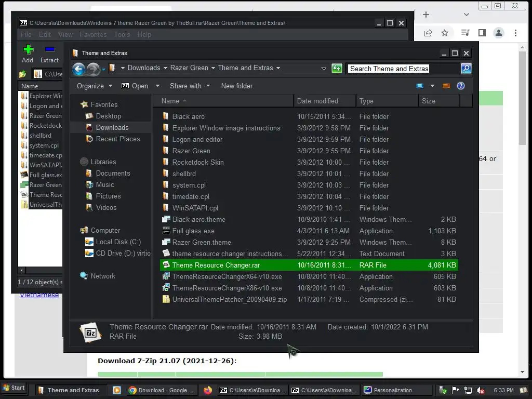Expand the Open button dropdown arrow
This screenshot has width=532, height=399.
pos(157,86)
